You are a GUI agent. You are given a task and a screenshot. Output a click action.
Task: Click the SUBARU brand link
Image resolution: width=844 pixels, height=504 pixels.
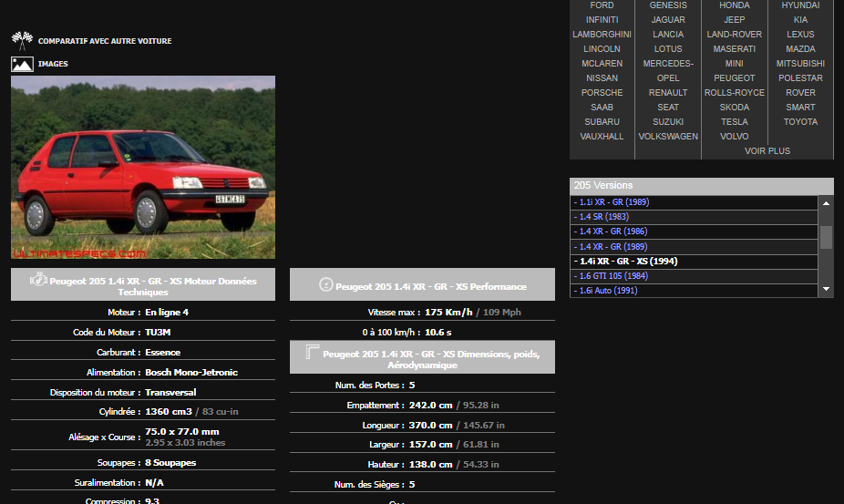602,122
